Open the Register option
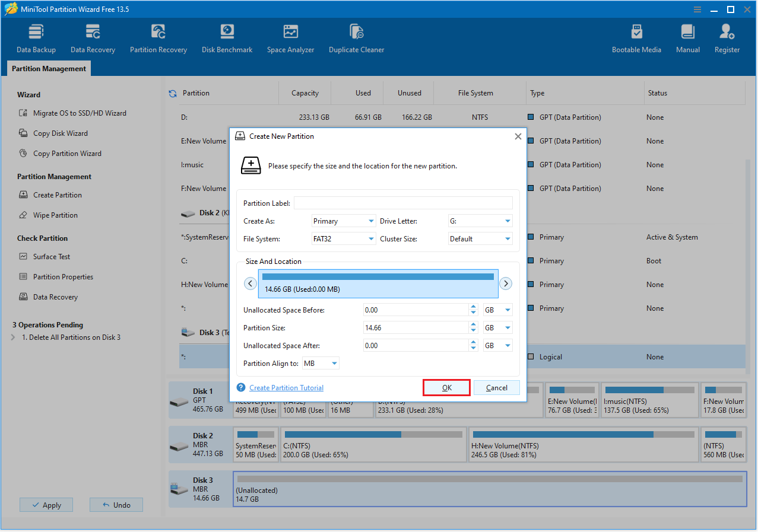Viewport: 758px width, 532px height. click(727, 37)
